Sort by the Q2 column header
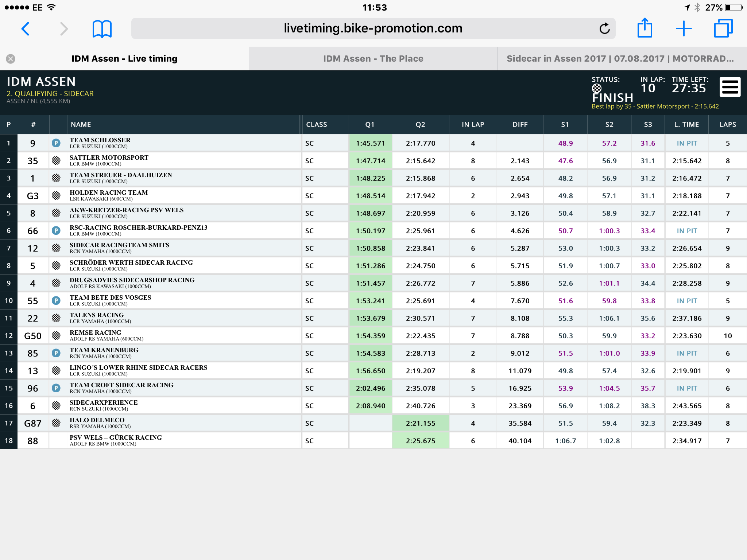 (420, 125)
